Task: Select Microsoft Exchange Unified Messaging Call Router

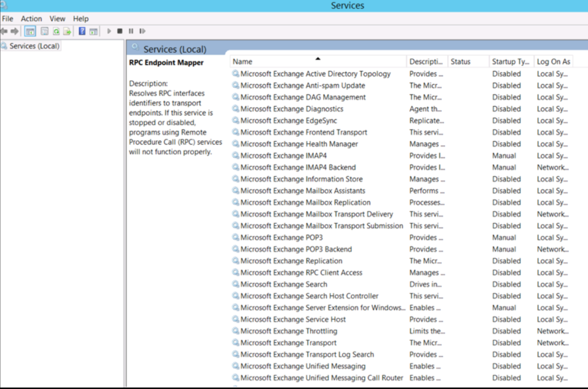Action: 322,378
